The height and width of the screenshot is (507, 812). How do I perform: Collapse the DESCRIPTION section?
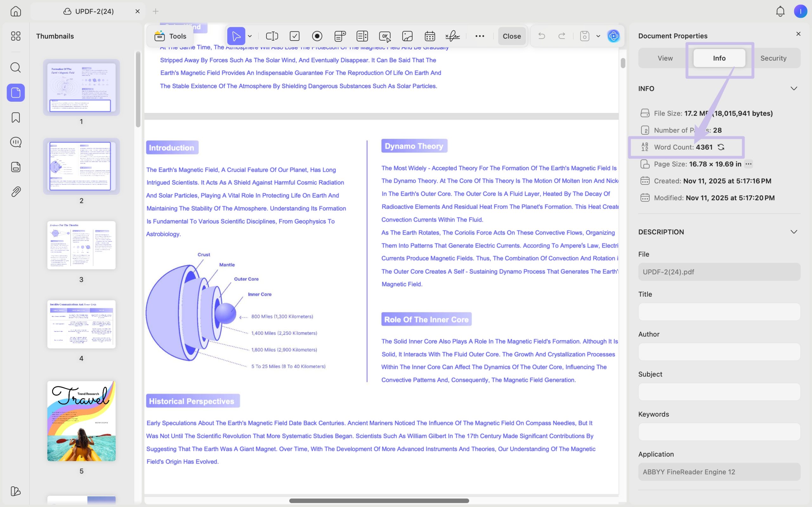tap(794, 232)
